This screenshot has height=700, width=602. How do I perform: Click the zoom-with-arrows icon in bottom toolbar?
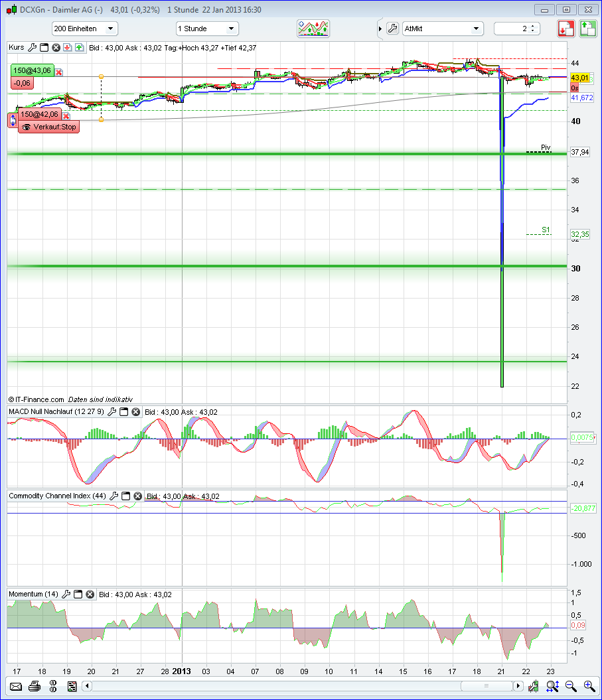pyautogui.click(x=552, y=686)
